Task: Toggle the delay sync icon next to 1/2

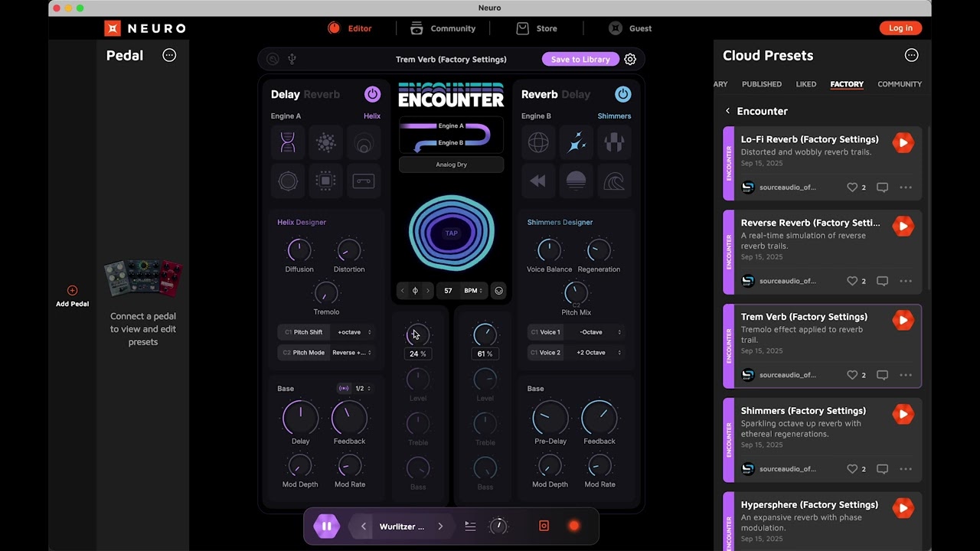Action: point(344,389)
